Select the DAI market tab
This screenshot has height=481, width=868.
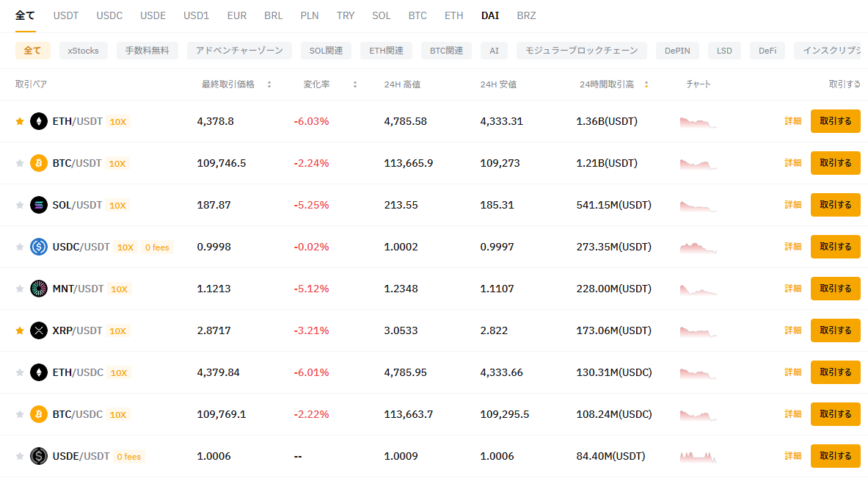tap(490, 15)
